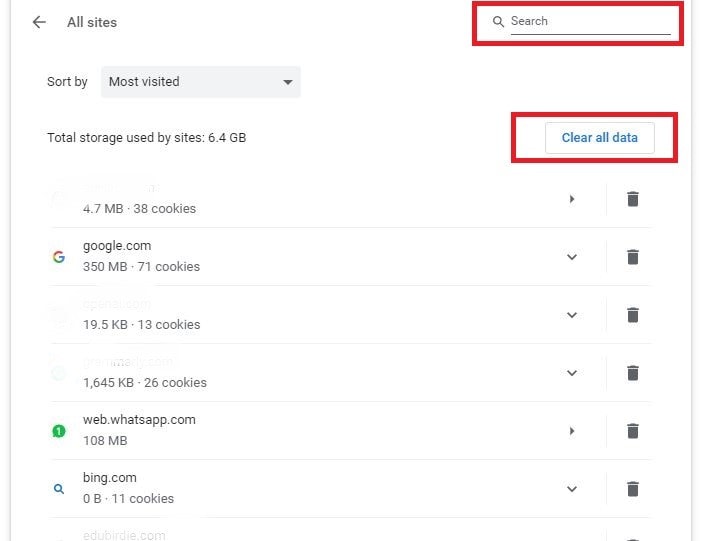Delete google.com site data
This screenshot has width=710, height=541.
pos(633,257)
